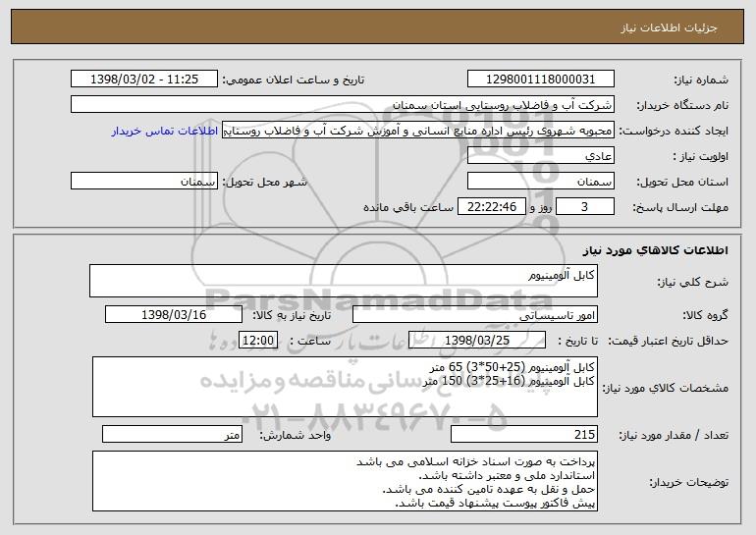Screen dimensions: 756x535
Task: Select the استان محل تحویل field
Action: coord(540,182)
